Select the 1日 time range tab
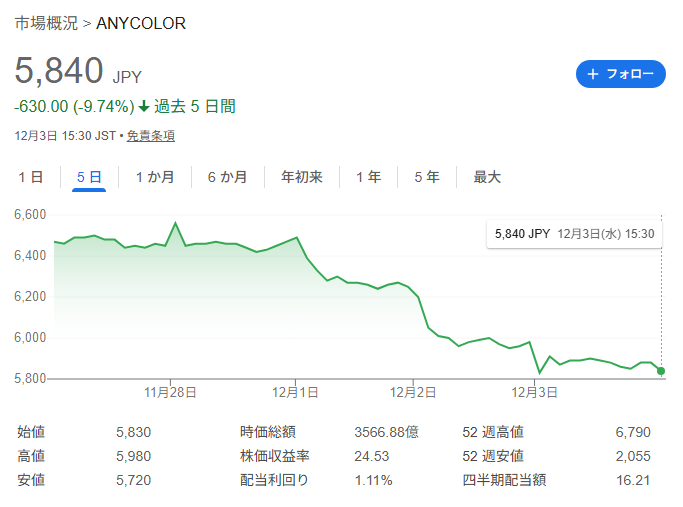 pos(31,177)
